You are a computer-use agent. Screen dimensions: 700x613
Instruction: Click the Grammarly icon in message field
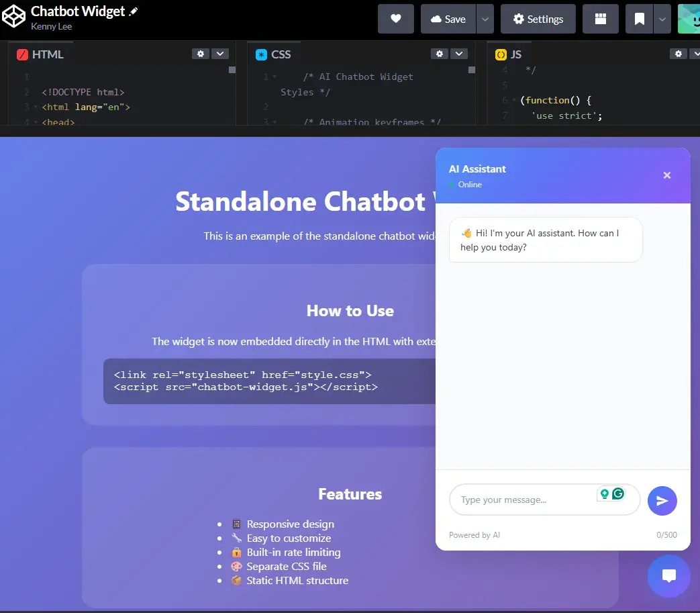point(618,493)
